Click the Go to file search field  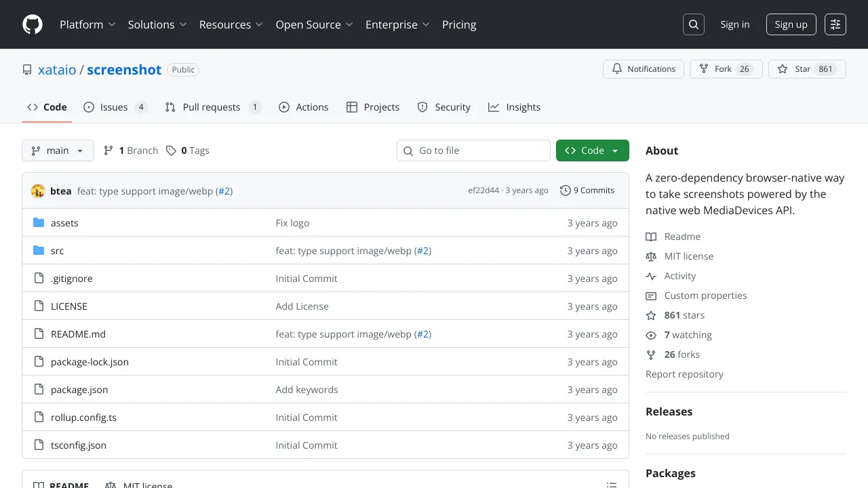coord(473,150)
